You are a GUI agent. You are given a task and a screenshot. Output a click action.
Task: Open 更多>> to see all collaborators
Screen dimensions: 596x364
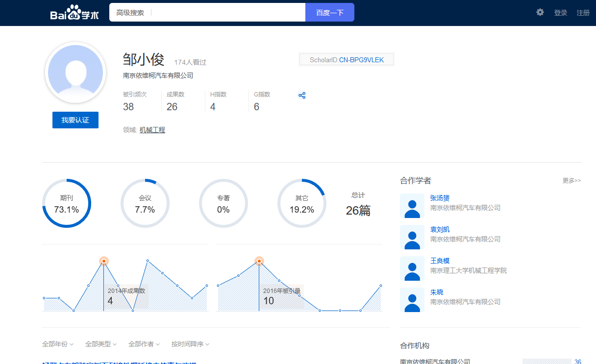[571, 180]
